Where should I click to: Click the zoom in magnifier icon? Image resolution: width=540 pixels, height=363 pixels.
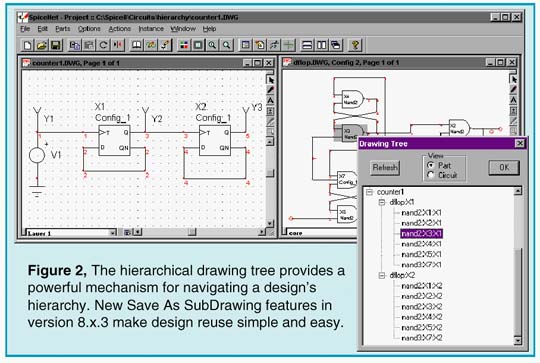click(x=212, y=45)
